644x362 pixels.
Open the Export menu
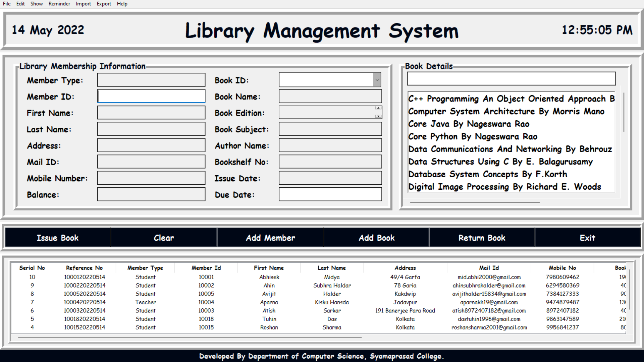point(104,4)
